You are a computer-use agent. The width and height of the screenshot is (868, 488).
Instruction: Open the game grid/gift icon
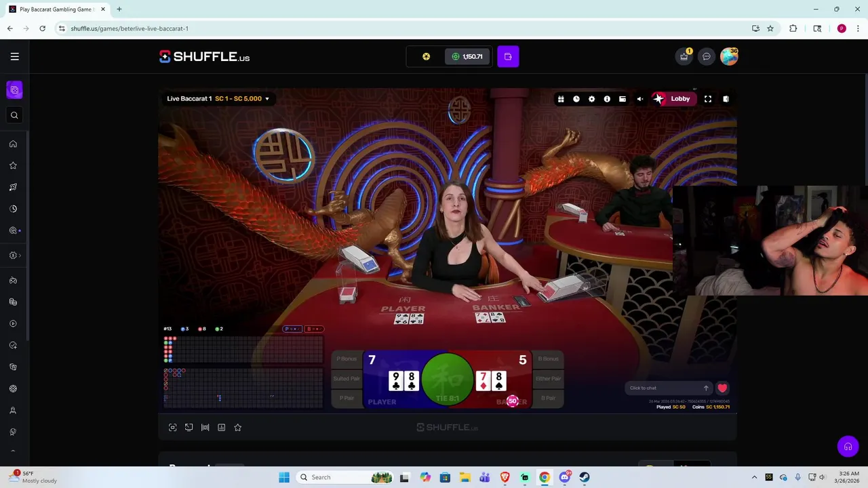[x=561, y=100]
